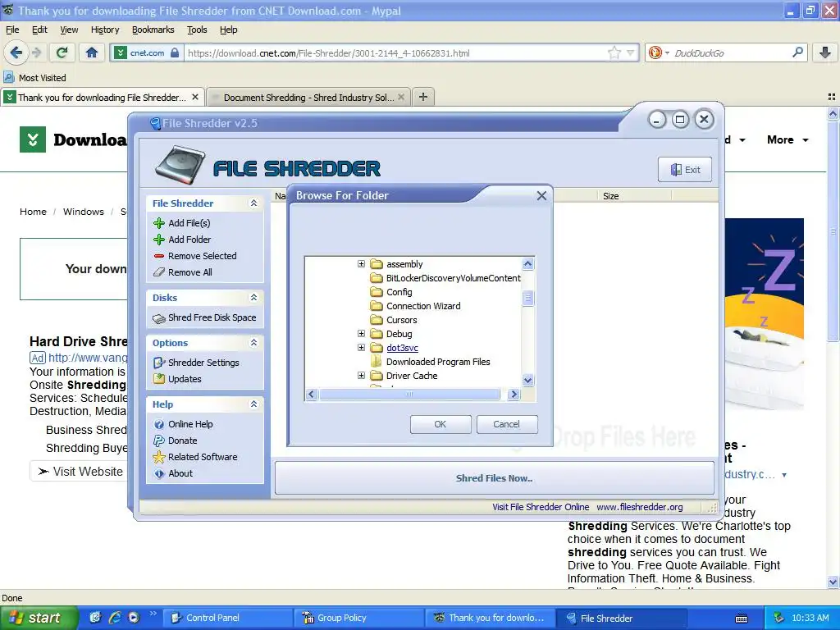
Task: Switch to Control Panel taskbar item
Action: pyautogui.click(x=227, y=618)
